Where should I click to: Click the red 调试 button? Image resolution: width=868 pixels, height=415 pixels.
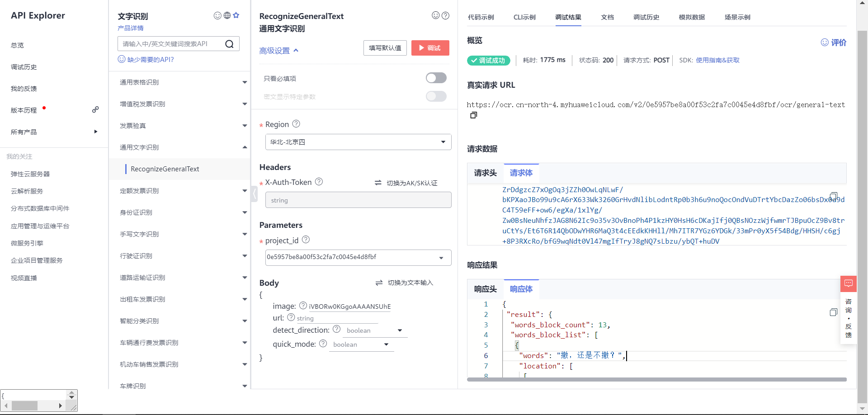430,48
